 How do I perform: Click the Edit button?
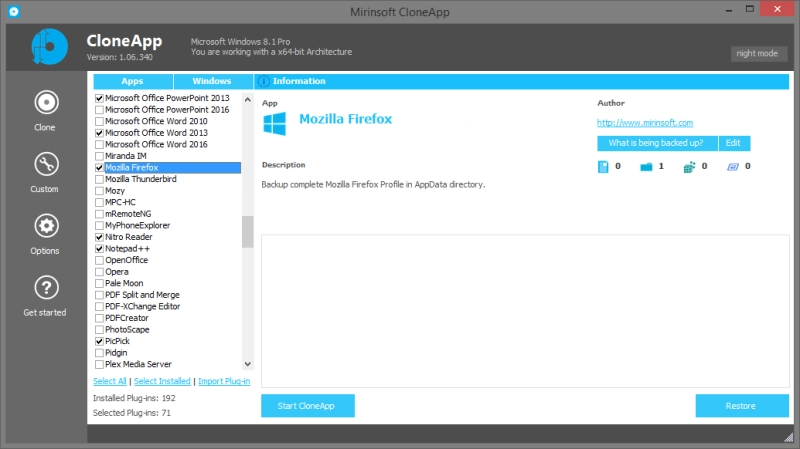(734, 143)
